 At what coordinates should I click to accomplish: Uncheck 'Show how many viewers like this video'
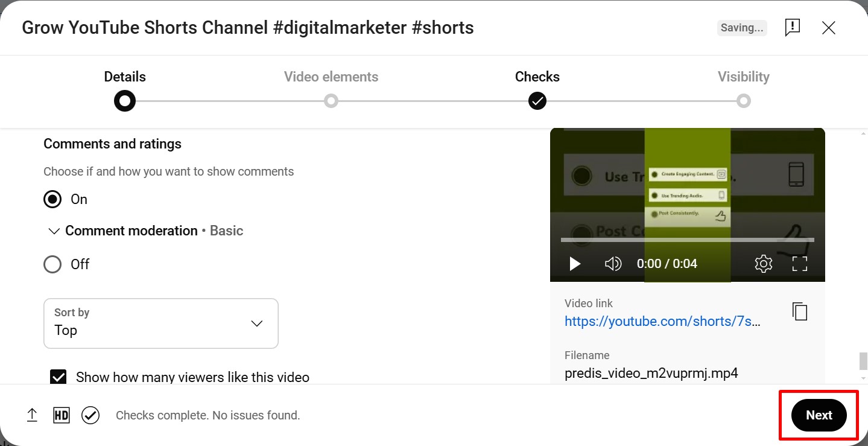[58, 377]
